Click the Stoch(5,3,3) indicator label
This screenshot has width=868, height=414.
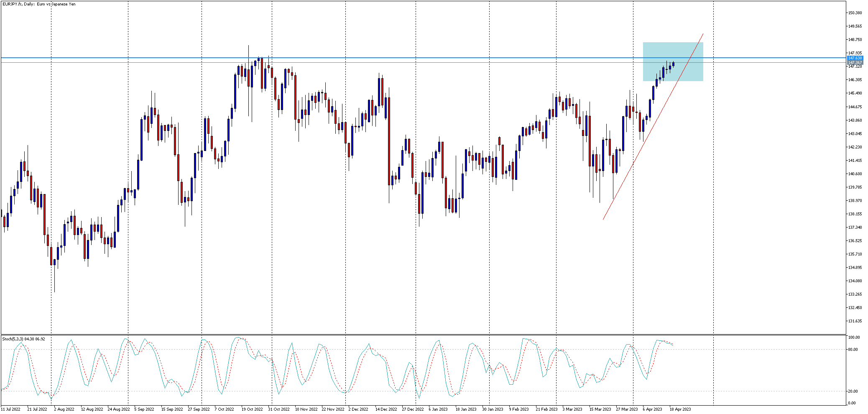tap(23, 339)
